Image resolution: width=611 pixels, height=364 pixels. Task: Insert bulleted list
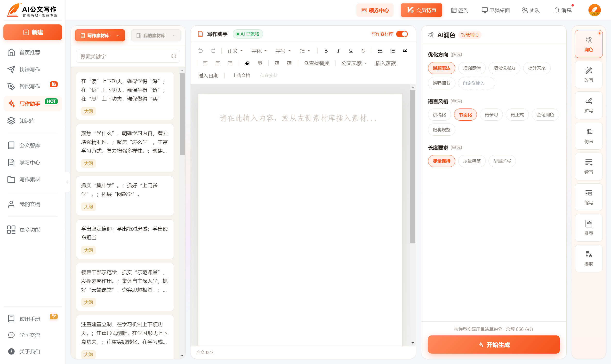[380, 51]
